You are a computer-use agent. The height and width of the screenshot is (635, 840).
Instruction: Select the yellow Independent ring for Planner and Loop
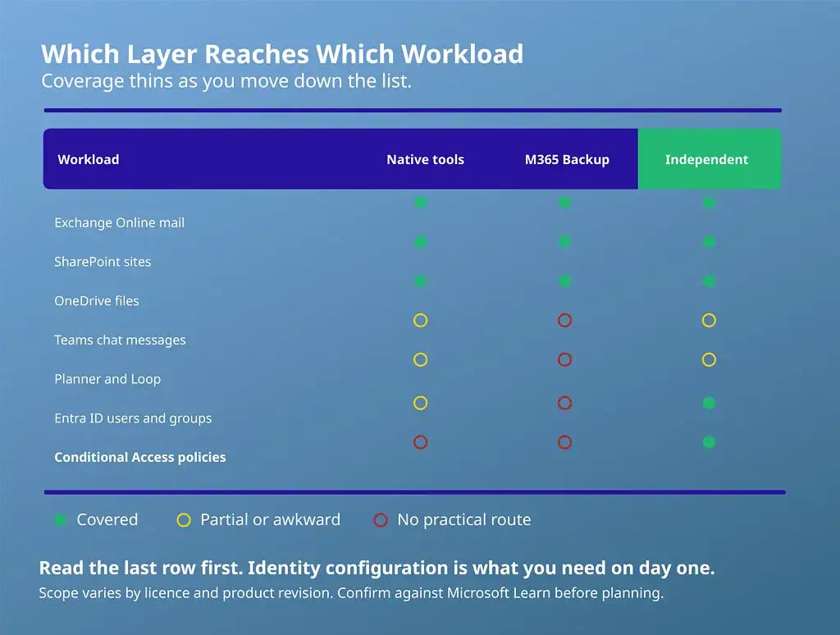click(x=709, y=359)
